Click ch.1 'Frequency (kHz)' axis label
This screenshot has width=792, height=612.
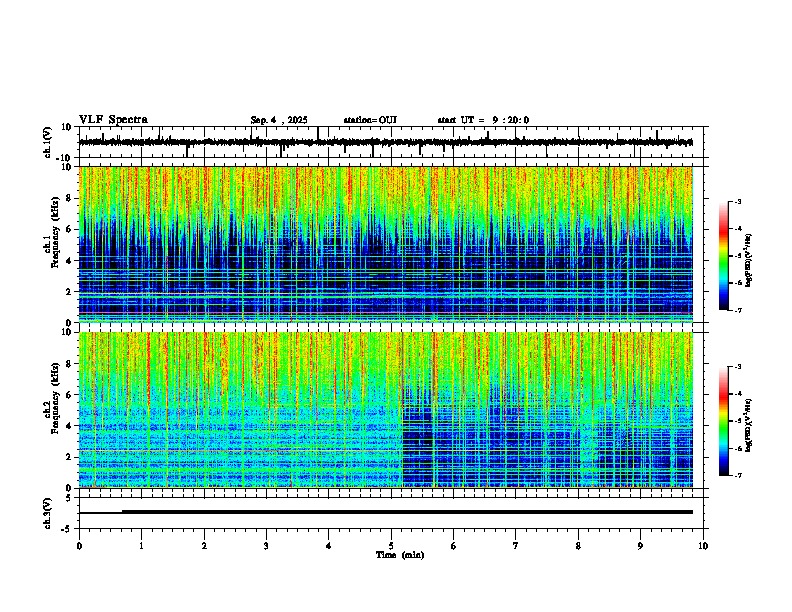tap(55, 234)
